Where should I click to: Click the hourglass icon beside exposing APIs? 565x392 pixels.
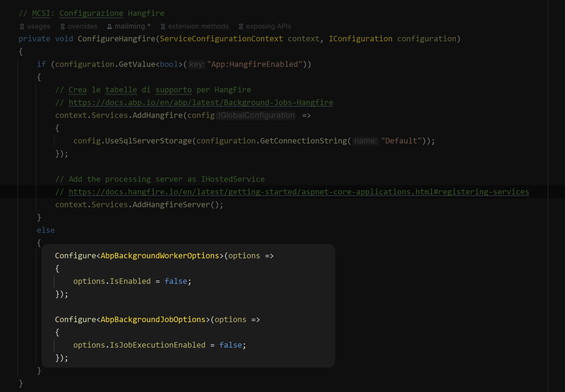(241, 27)
